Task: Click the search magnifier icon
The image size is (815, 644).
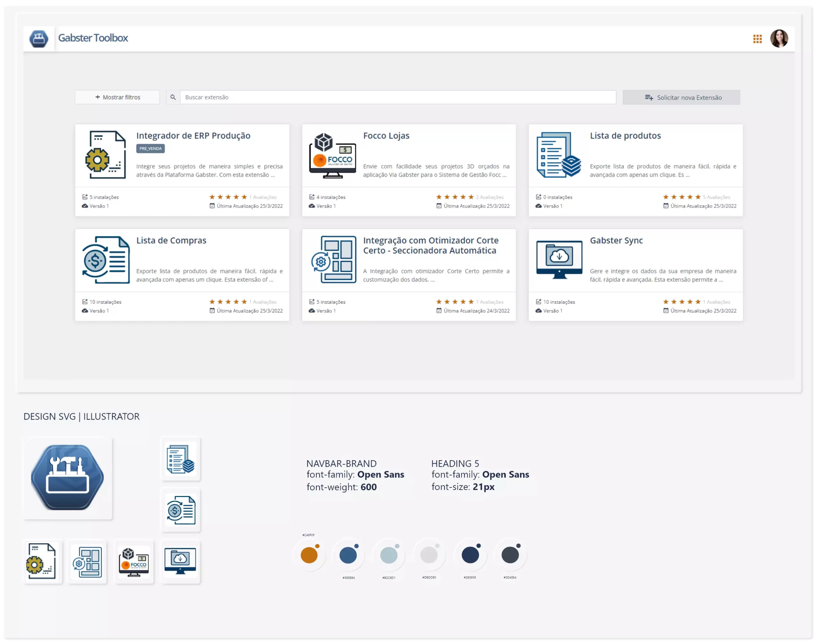Action: click(x=173, y=97)
